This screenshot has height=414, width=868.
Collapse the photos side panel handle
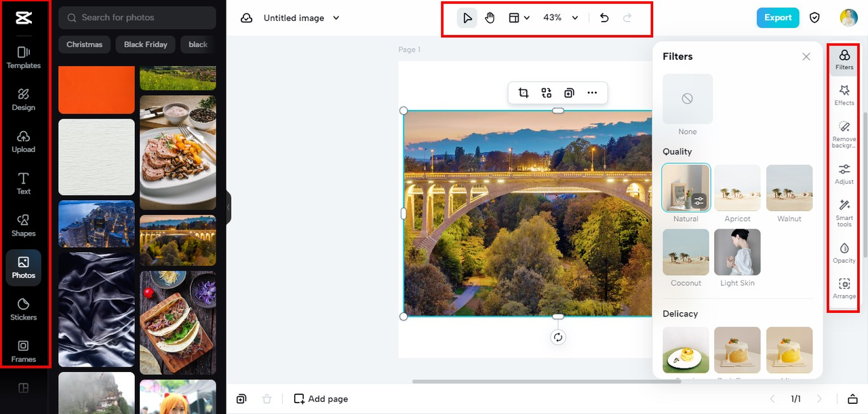tap(229, 207)
